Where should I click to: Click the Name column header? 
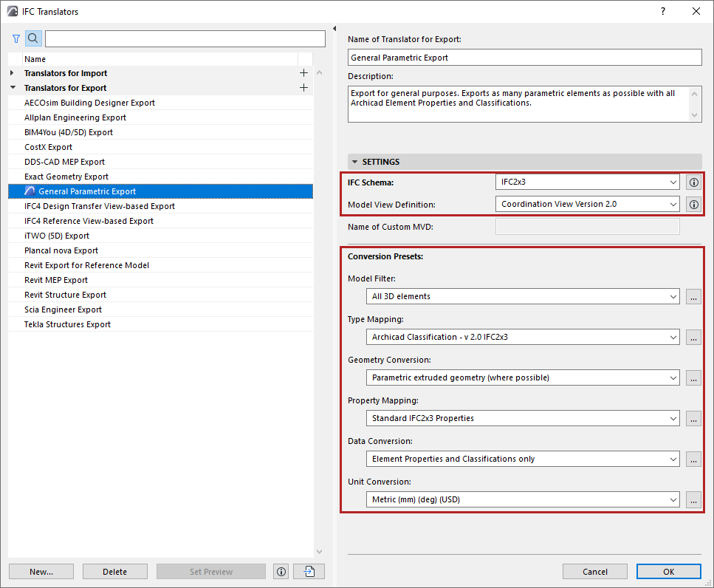pyautogui.click(x=160, y=59)
